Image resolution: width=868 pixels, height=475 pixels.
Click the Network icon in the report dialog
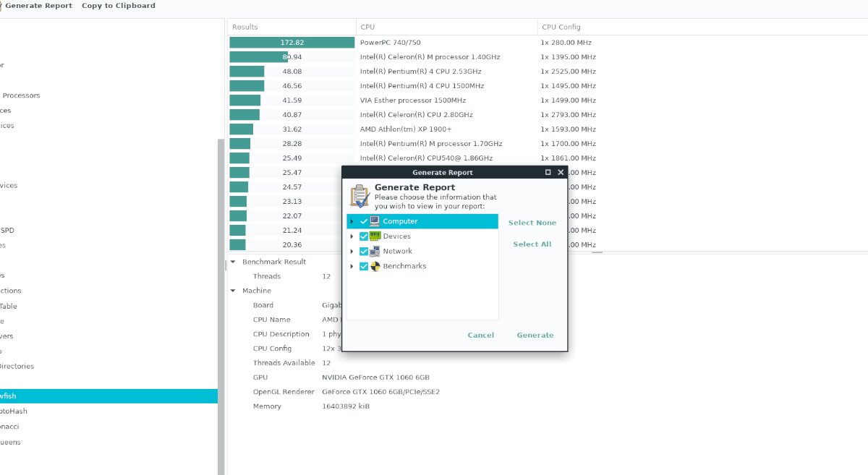point(374,251)
